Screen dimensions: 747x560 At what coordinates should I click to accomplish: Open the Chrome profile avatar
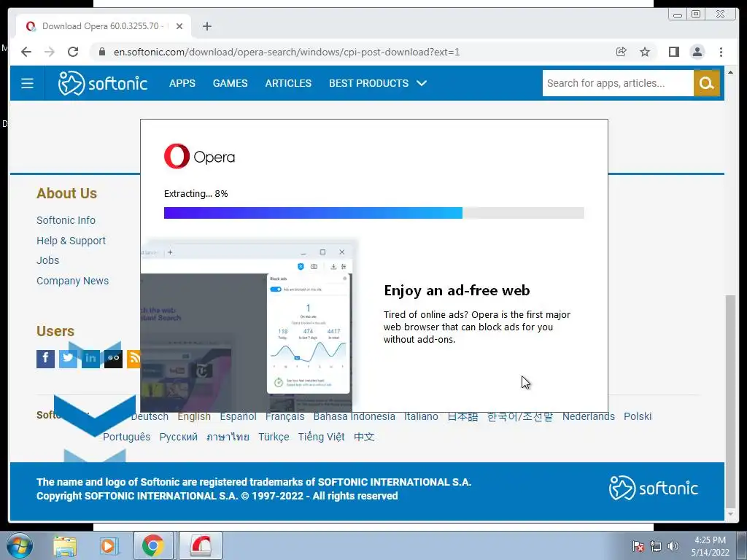(x=697, y=52)
